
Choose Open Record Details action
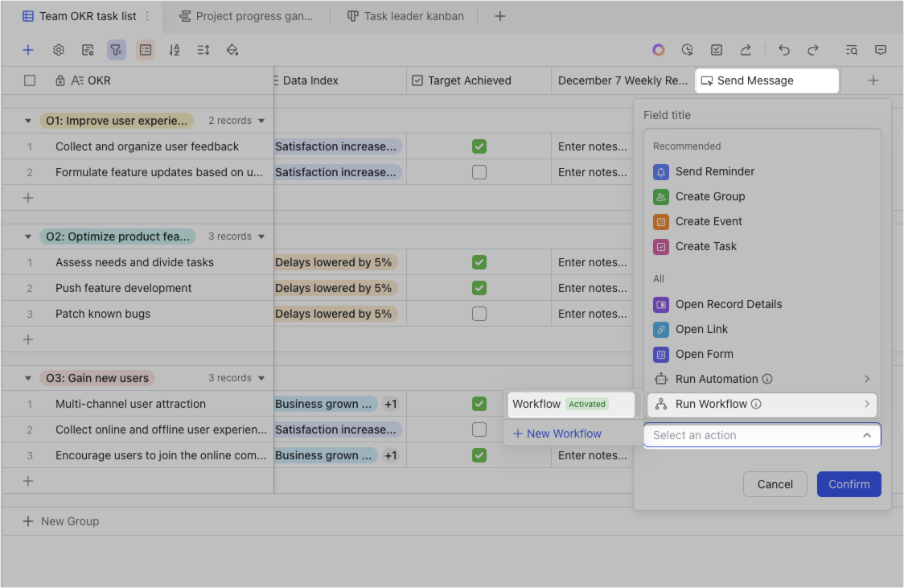762,304
